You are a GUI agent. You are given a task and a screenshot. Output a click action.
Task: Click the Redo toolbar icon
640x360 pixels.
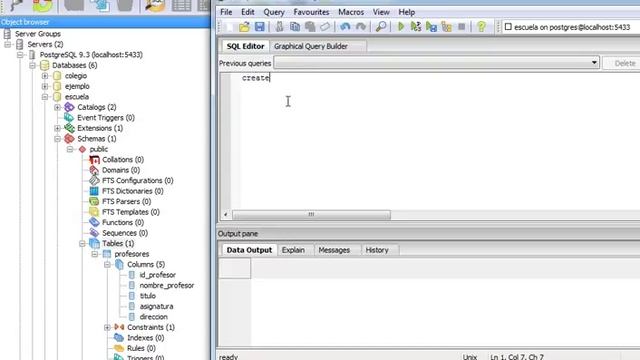[361, 27]
